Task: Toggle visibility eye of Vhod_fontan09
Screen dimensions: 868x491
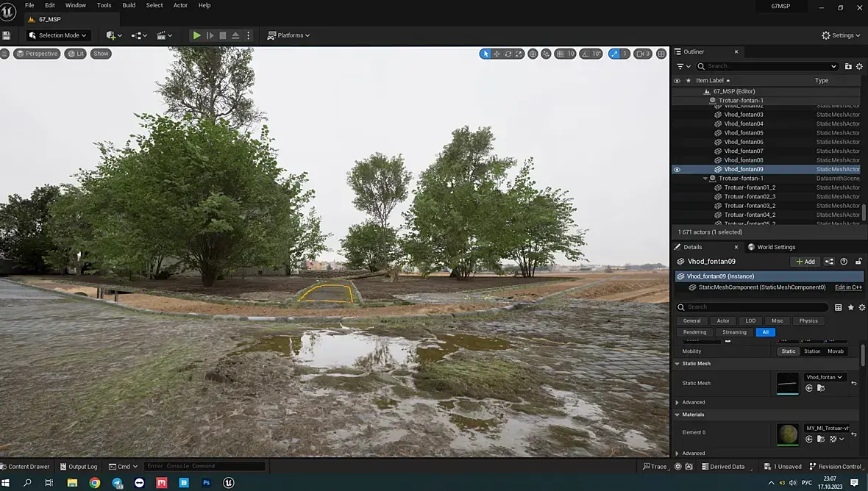Action: (x=677, y=170)
